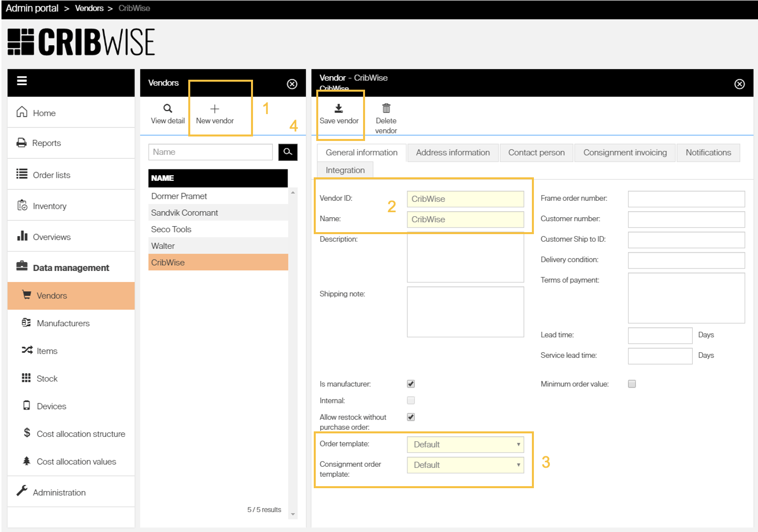758x532 pixels.
Task: Open the Contact person tab
Action: coord(536,152)
